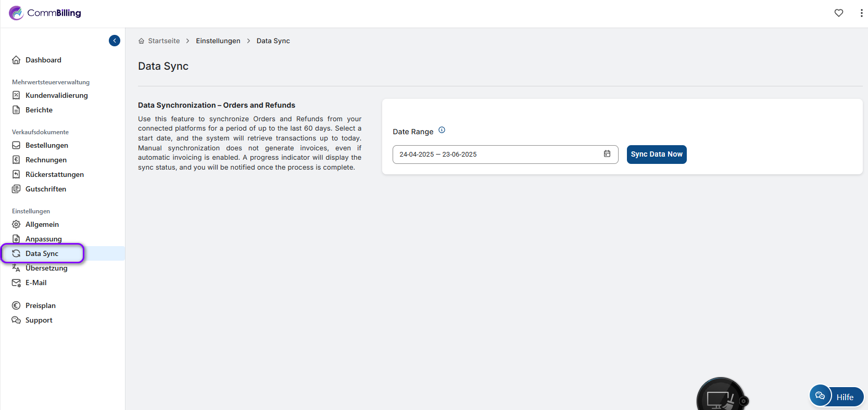Open the calendar picker icon
Screen dimensions: 868x410
tap(607, 154)
